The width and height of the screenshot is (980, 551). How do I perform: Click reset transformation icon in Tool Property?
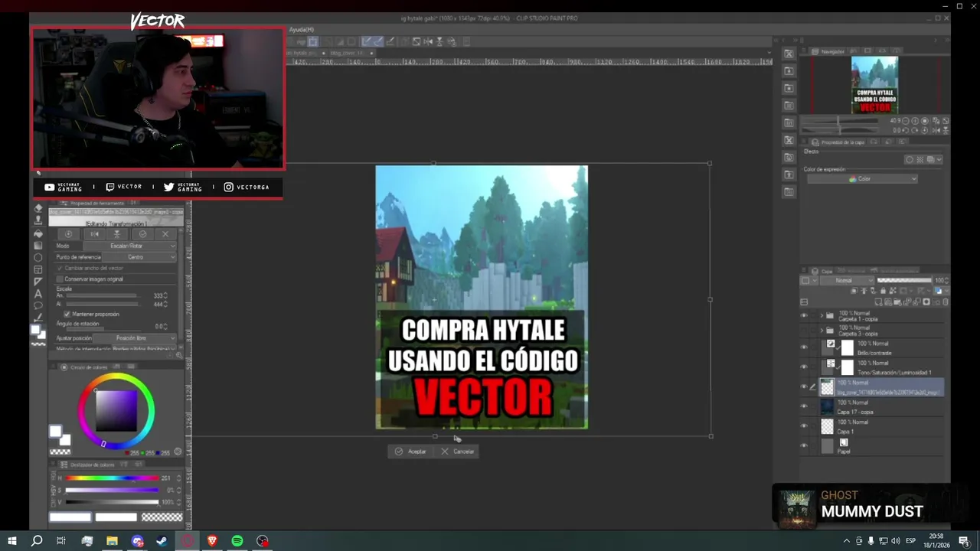68,234
